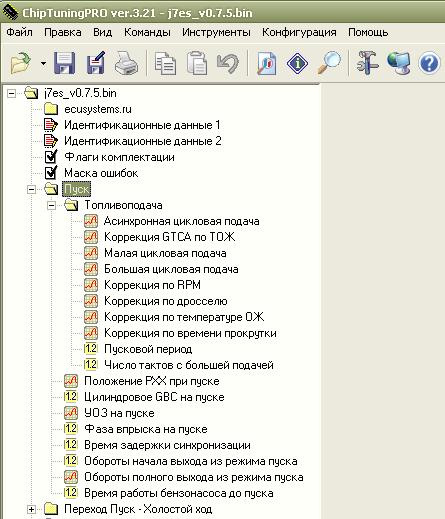
Task: Click checkbox icon of Флаги комплектации
Action: [x=51, y=157]
